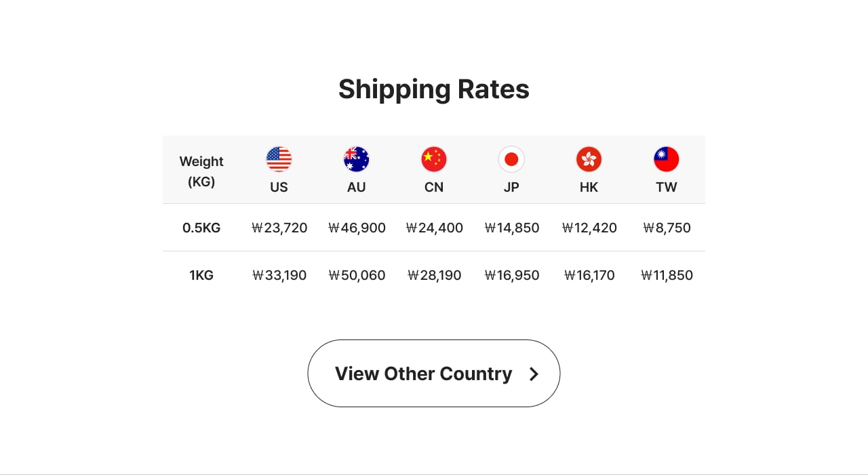868x475 pixels.
Task: Click the TW 1KG rate ₩11,850
Action: [667, 275]
